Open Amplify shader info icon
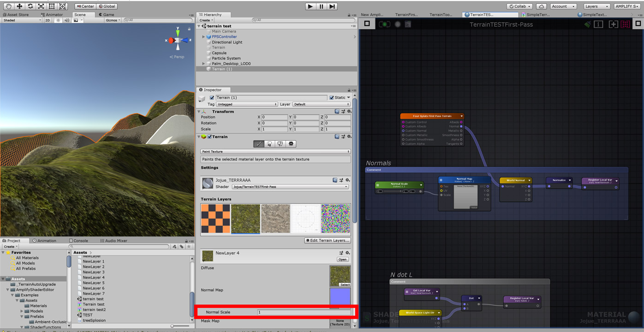 pos(598,24)
